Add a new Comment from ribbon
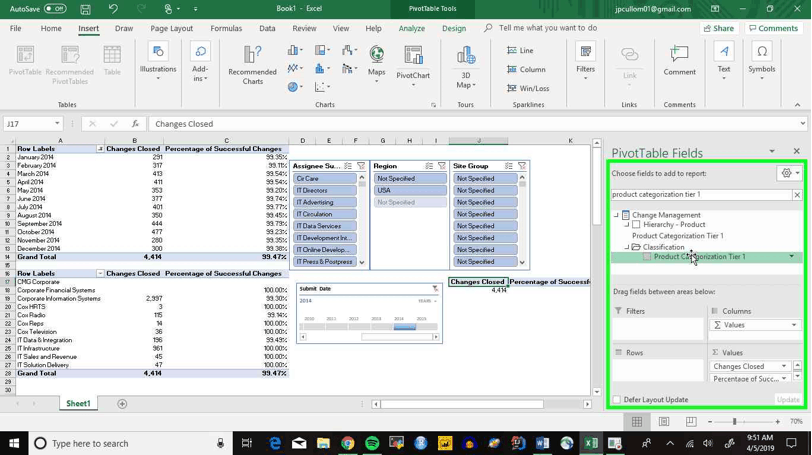Viewport: 812px width, 455px height. (x=679, y=61)
